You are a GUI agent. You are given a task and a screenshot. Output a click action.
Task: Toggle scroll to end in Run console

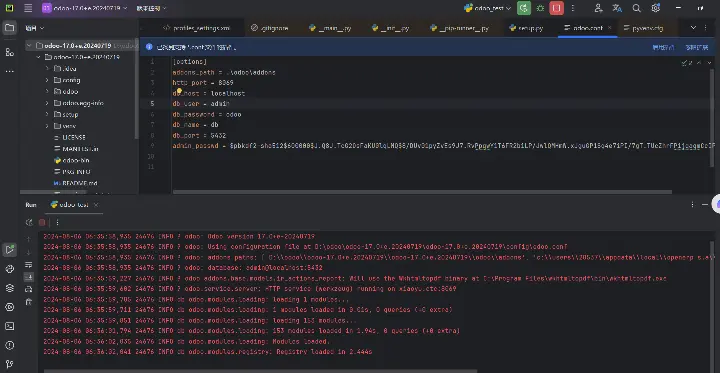tap(28, 277)
